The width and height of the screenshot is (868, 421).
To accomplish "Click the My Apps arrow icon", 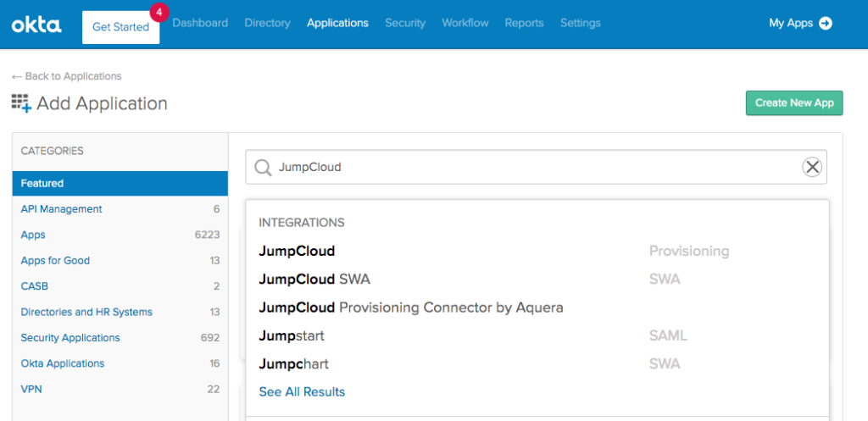I will [825, 23].
